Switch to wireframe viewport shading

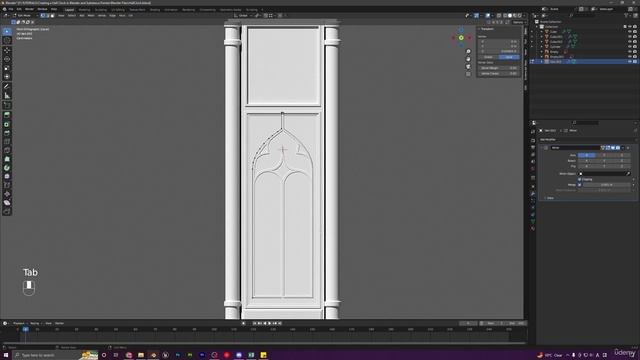point(505,16)
